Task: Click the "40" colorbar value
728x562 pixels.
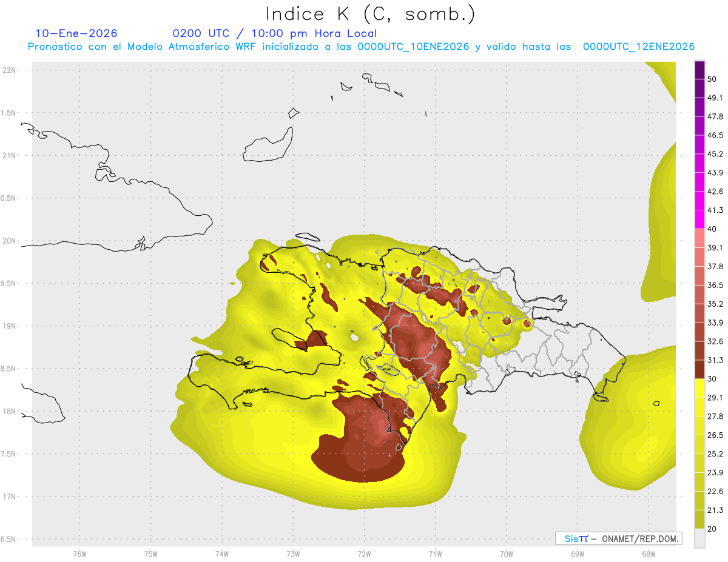Action: pyautogui.click(x=712, y=229)
